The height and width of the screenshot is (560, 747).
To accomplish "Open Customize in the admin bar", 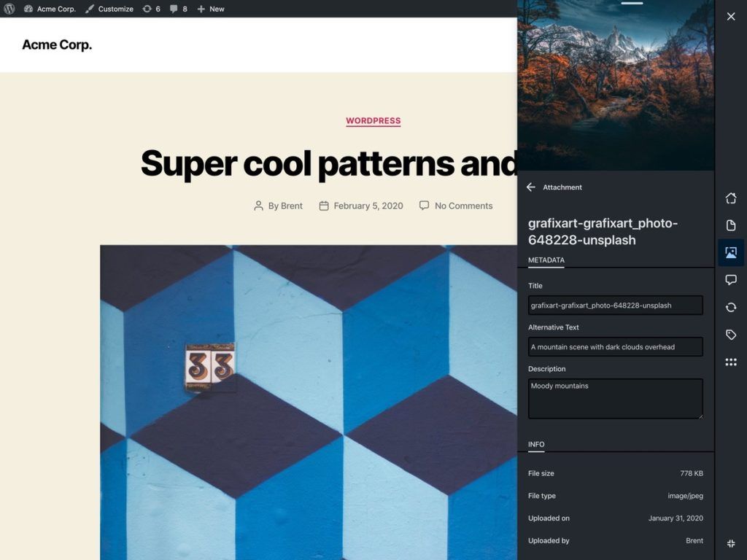I will [109, 9].
